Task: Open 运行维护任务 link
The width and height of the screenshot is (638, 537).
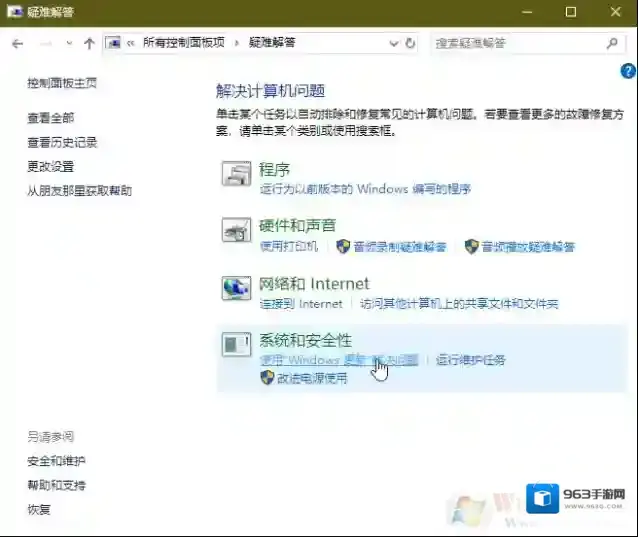Action: coord(471,360)
